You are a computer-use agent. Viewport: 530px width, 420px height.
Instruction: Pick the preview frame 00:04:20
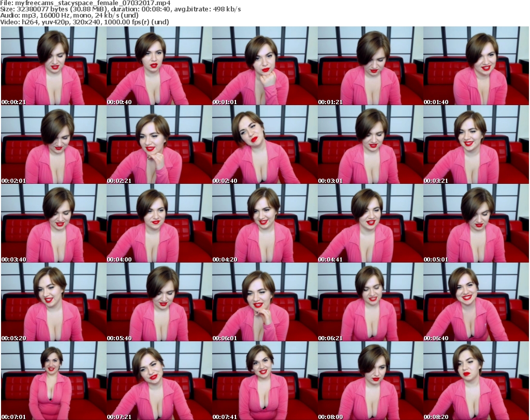pos(264,223)
